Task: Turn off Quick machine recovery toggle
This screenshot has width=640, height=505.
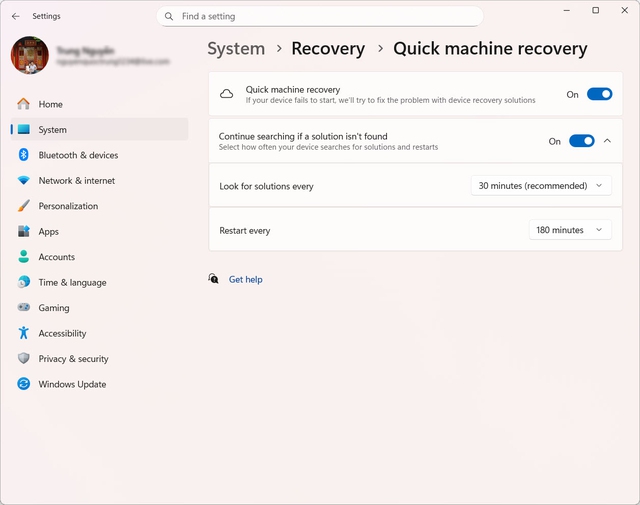Action: (x=599, y=94)
